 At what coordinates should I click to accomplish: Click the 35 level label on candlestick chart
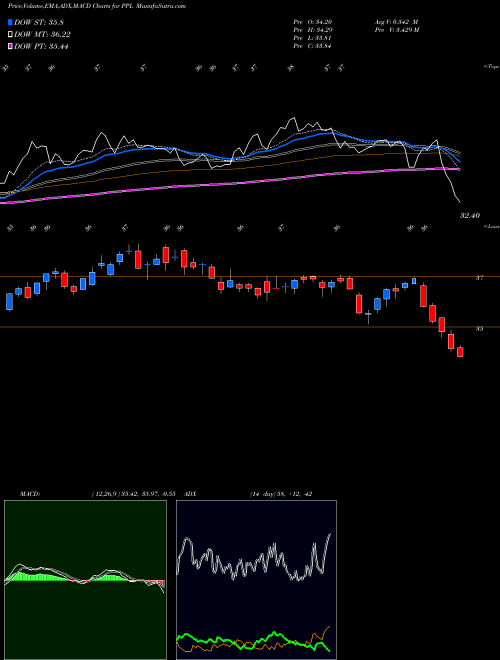(x=480, y=329)
